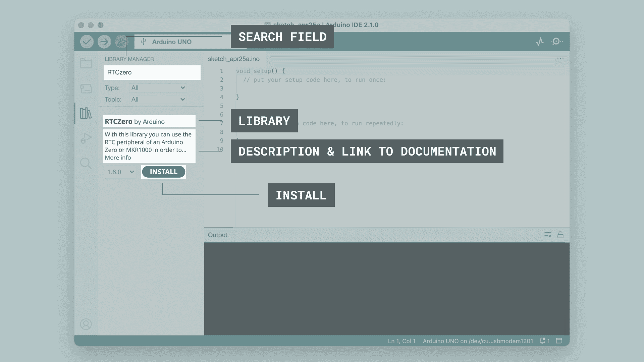Open the Boards Manager sidebar icon
The image size is (644, 362).
pyautogui.click(x=86, y=88)
